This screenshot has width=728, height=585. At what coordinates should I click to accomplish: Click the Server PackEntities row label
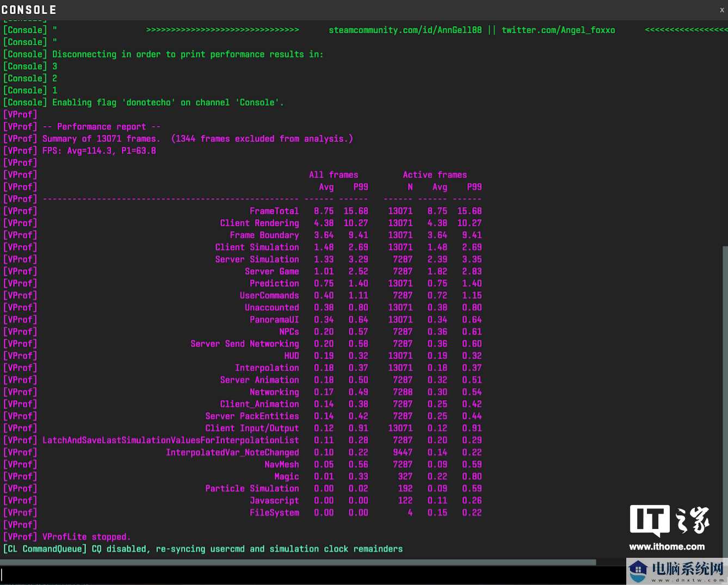click(252, 416)
